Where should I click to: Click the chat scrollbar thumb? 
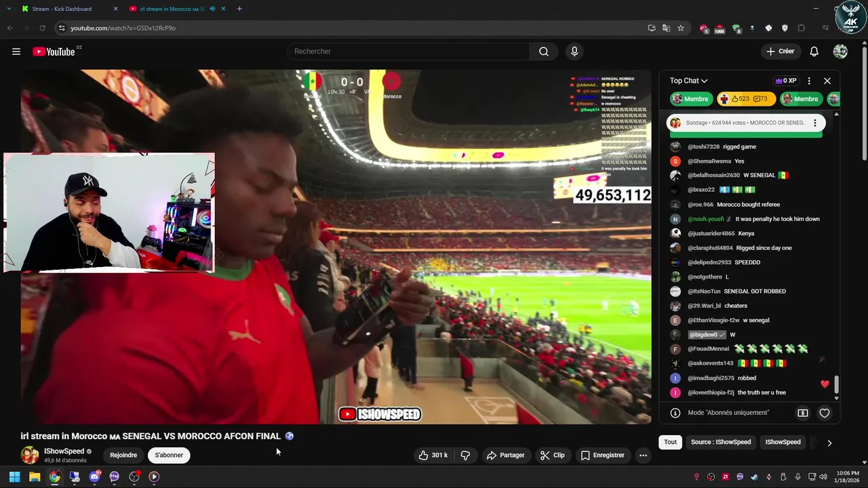coord(836,384)
